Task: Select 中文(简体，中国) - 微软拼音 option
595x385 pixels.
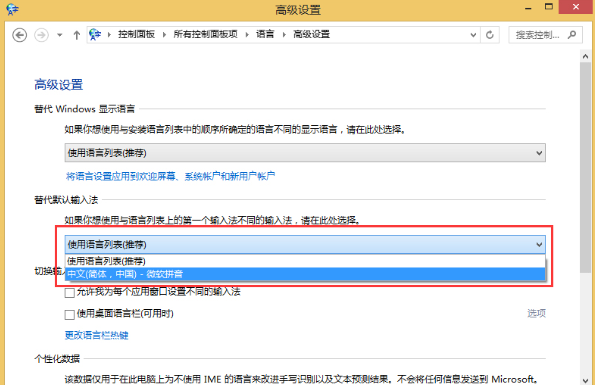Action: (x=305, y=274)
